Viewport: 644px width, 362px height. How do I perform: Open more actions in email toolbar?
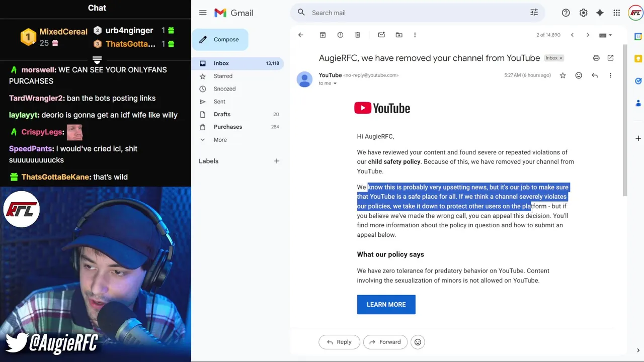click(x=415, y=35)
